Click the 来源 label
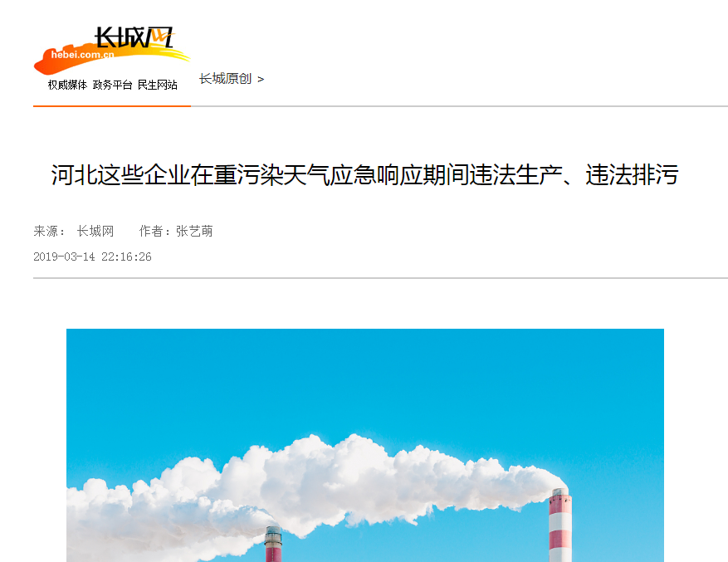The height and width of the screenshot is (562, 728). pyautogui.click(x=48, y=231)
